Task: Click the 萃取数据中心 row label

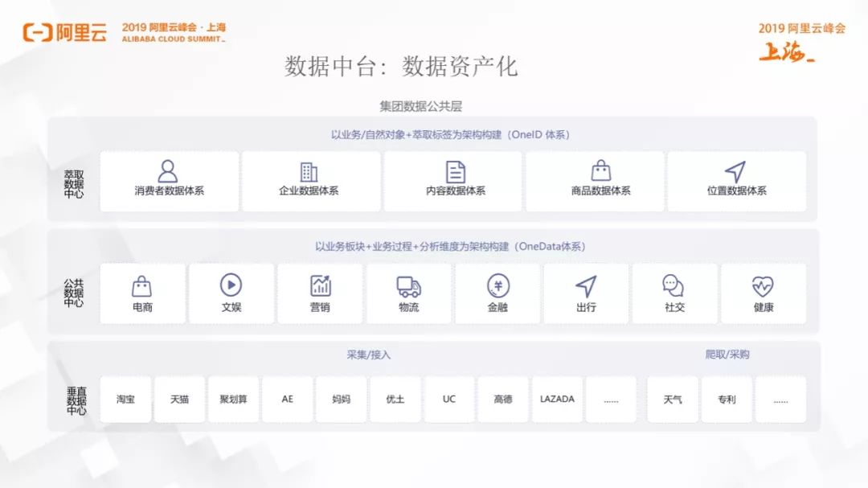Action: pos(74,184)
